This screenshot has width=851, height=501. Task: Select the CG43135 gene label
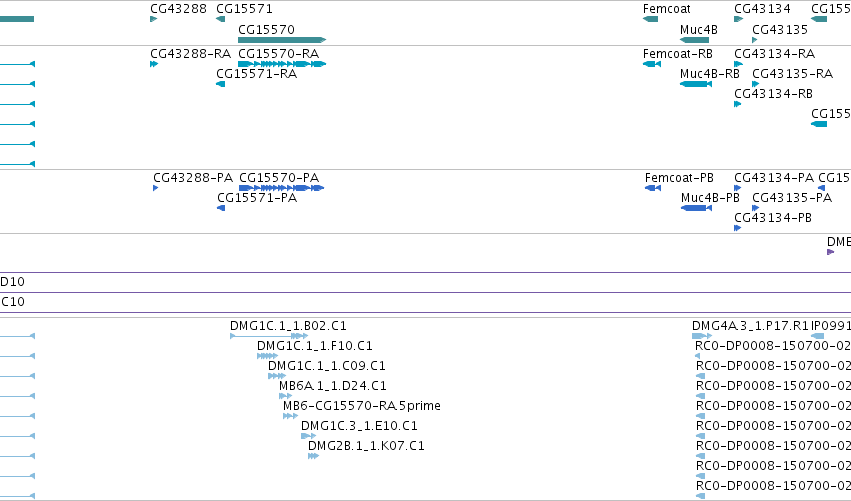[x=780, y=29]
